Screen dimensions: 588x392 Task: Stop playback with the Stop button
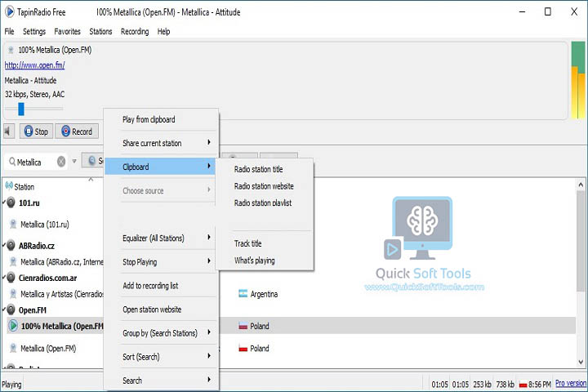[x=37, y=131]
